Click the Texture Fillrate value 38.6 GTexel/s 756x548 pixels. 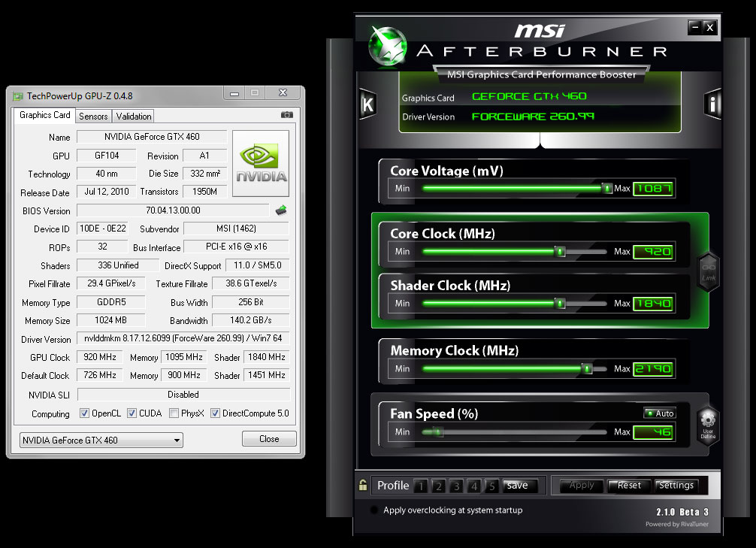pyautogui.click(x=251, y=283)
